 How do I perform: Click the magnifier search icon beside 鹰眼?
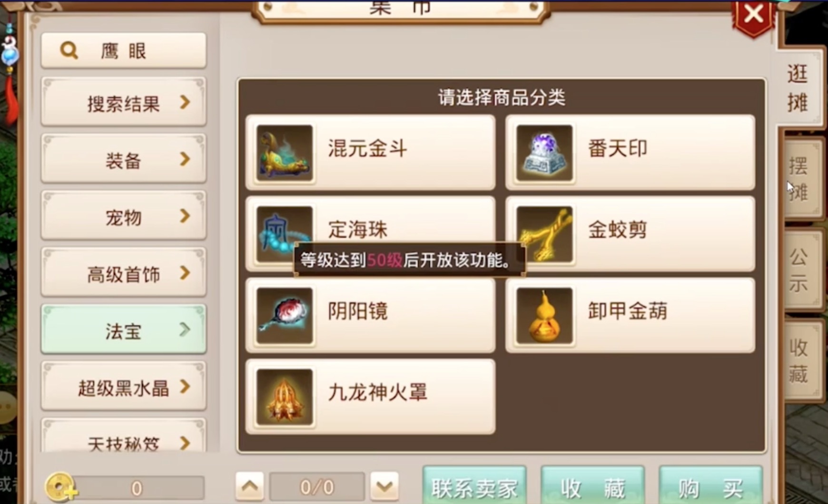coord(69,50)
